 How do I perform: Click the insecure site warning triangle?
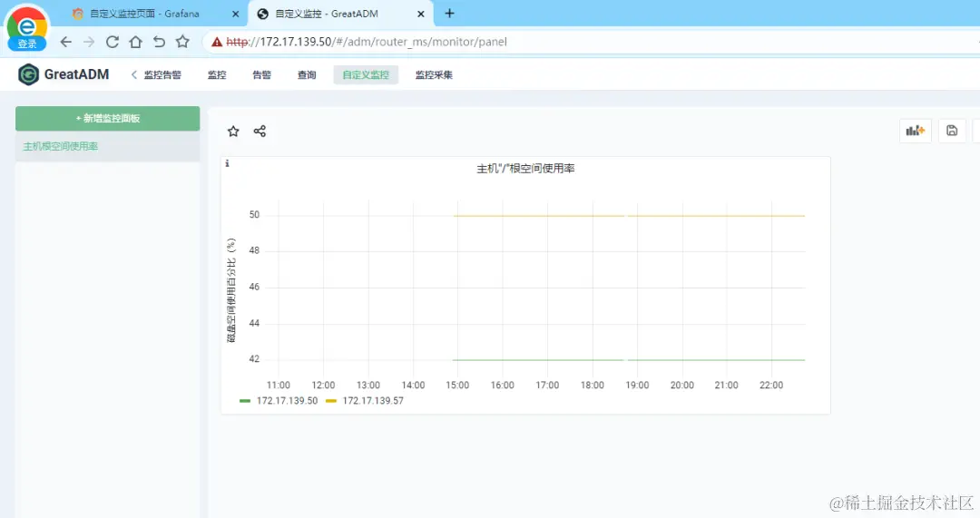217,42
